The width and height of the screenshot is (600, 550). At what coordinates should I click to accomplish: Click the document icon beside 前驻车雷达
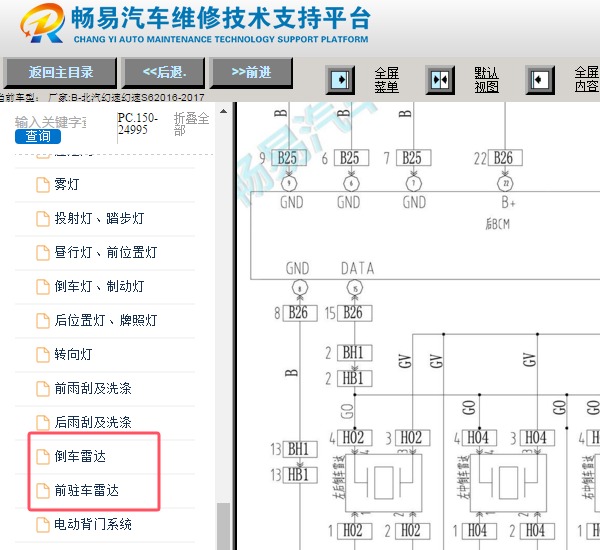coord(43,491)
